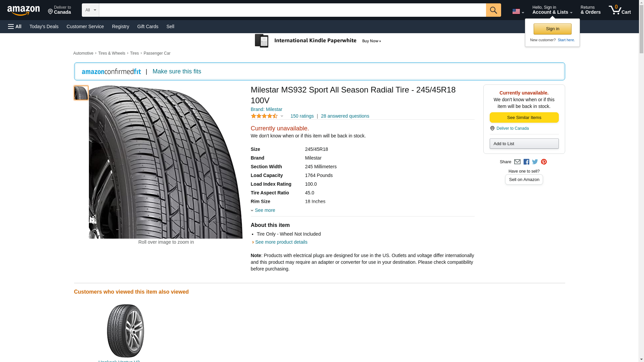Open the shopping cart icon
The height and width of the screenshot is (362, 644).
pos(620,10)
